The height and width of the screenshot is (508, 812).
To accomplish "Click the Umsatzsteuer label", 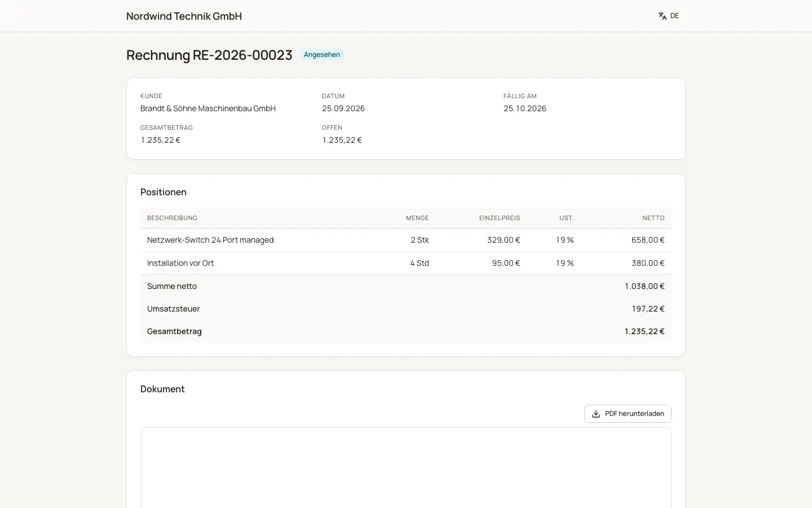I will (173, 309).
